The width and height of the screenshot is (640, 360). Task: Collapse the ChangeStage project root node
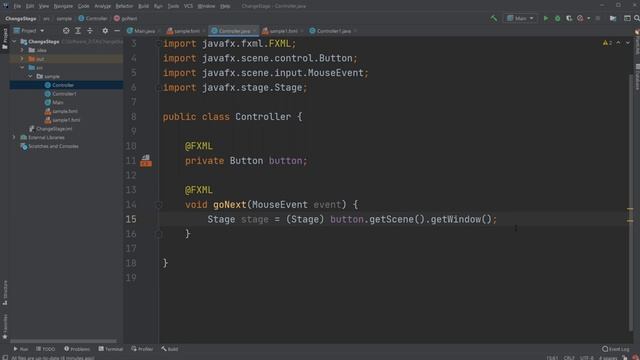tap(15, 42)
